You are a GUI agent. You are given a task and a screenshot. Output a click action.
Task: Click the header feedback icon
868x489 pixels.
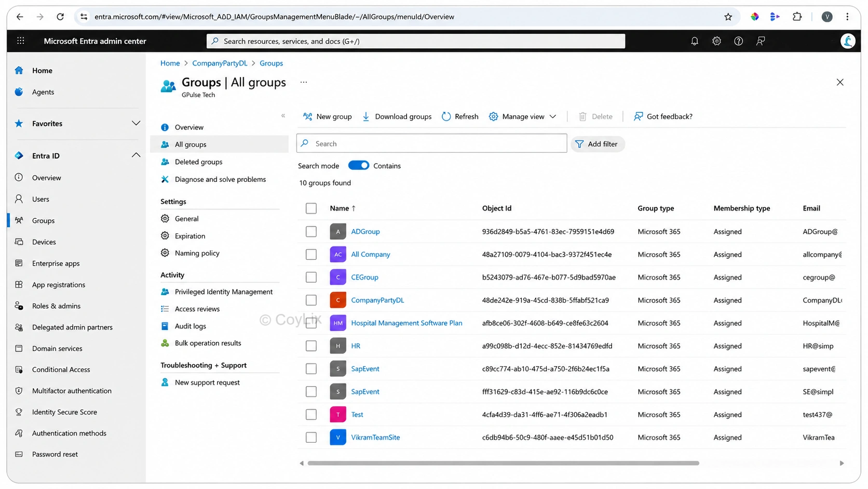point(761,41)
